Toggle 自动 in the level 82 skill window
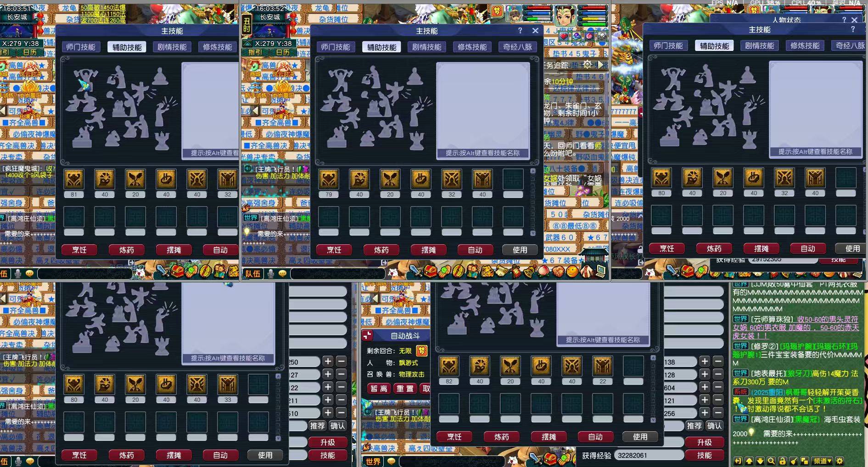Viewport: 868px width, 467px height. click(595, 437)
